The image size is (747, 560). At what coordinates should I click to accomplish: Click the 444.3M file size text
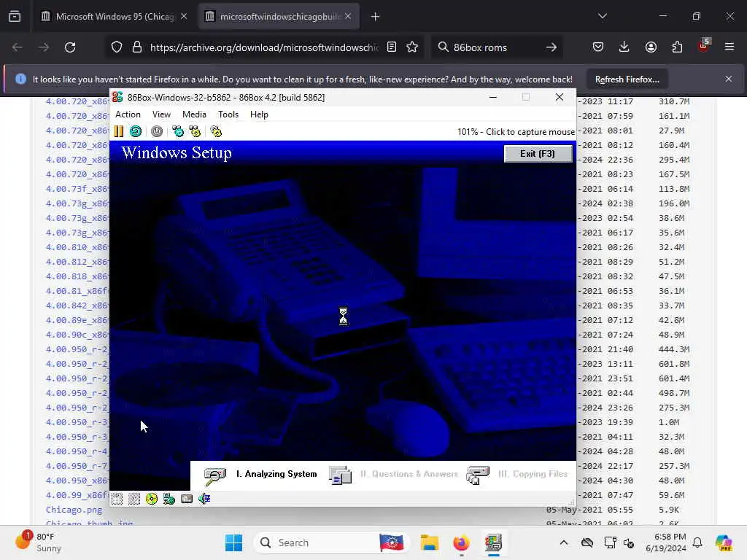pos(674,349)
